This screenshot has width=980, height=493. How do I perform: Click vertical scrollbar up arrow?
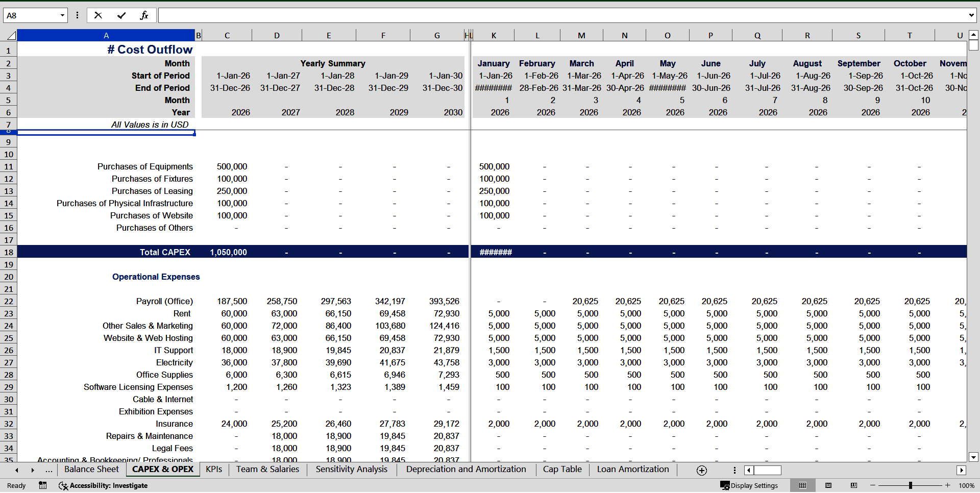coord(973,35)
